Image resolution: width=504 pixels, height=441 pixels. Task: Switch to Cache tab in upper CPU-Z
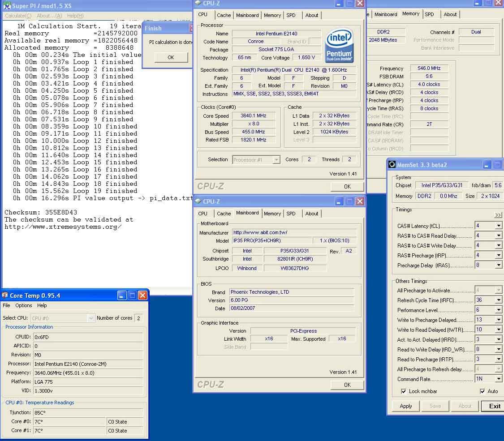point(224,15)
